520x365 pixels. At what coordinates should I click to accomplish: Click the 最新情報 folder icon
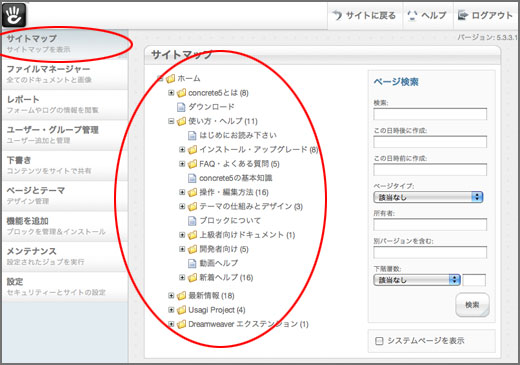[x=181, y=296]
